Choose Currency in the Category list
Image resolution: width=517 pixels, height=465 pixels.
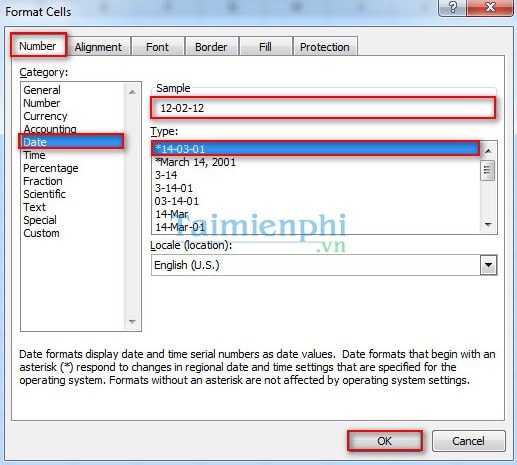click(45, 116)
